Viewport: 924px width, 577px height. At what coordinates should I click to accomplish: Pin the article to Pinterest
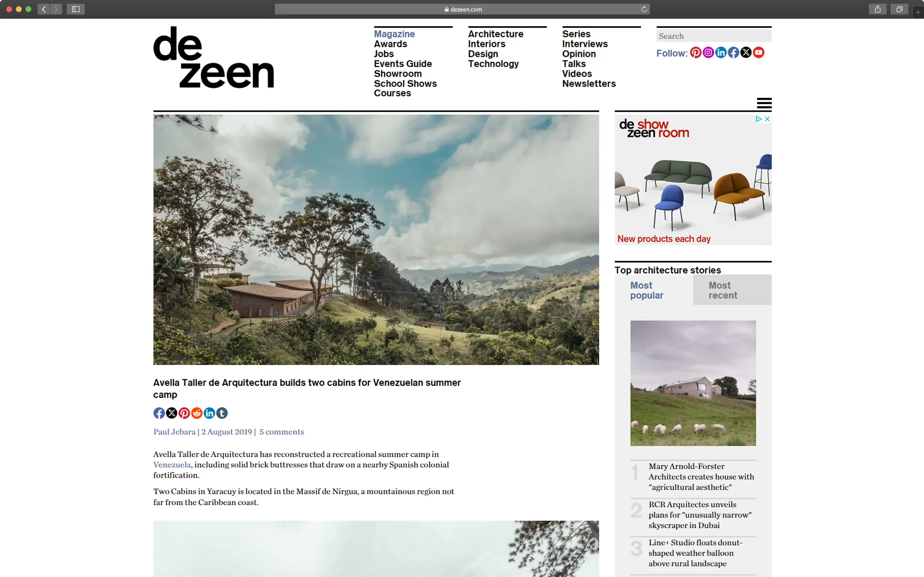184,413
